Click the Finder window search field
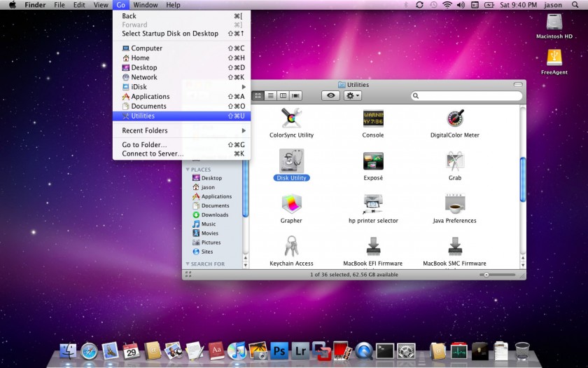The image size is (588, 368). tap(466, 96)
